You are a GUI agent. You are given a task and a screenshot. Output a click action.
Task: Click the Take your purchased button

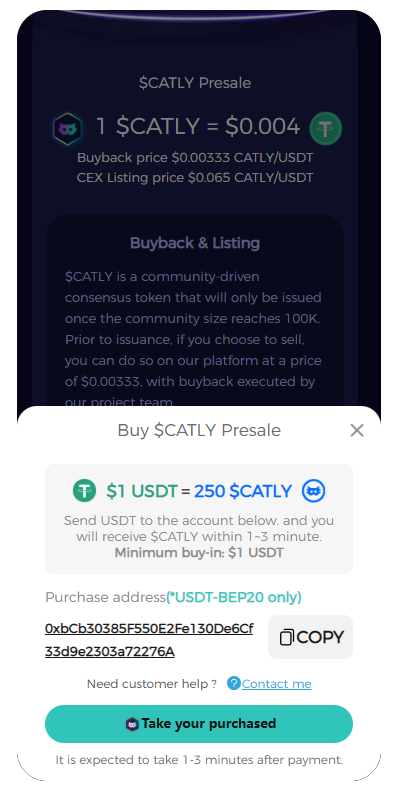(x=199, y=724)
